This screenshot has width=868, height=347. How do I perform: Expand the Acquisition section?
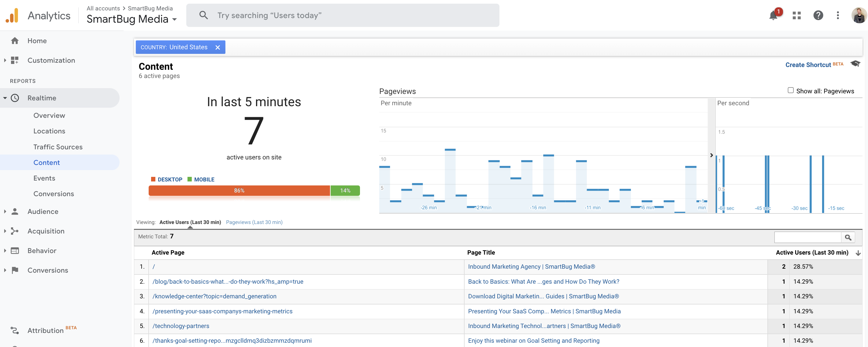coord(5,231)
